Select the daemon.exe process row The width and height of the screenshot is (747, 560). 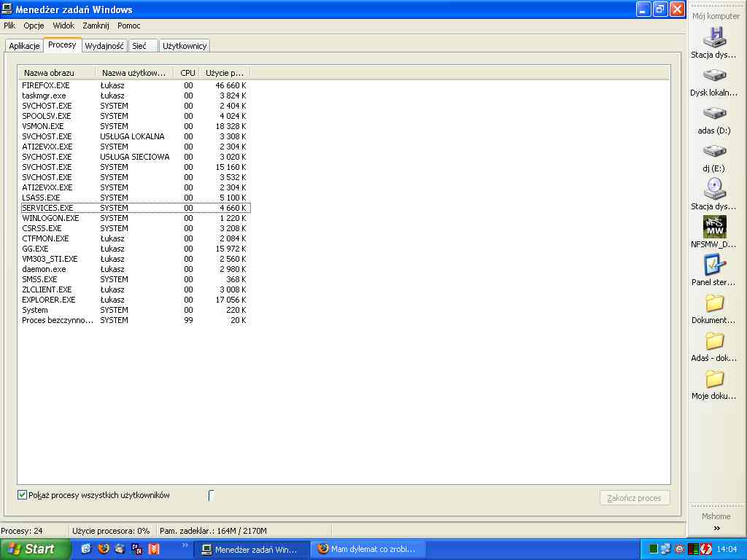pyautogui.click(x=135, y=269)
